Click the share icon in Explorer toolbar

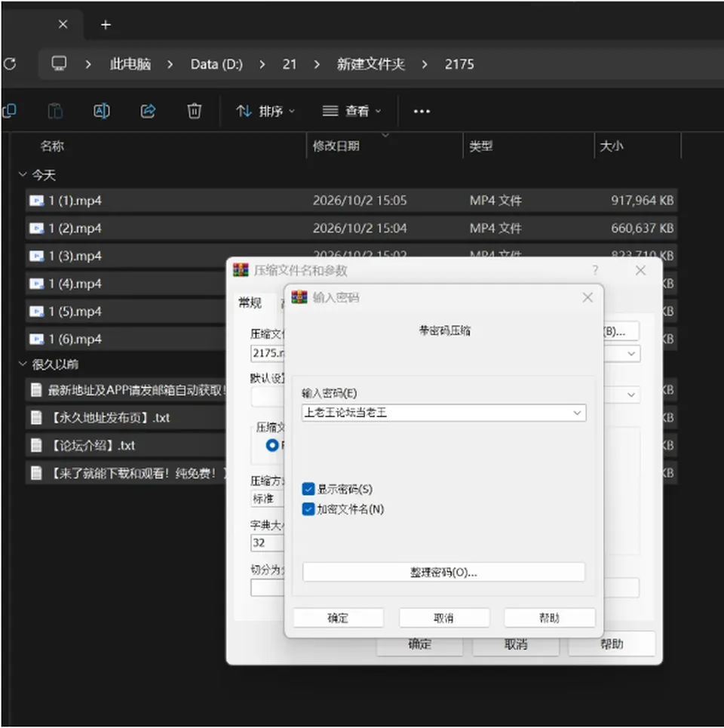148,111
